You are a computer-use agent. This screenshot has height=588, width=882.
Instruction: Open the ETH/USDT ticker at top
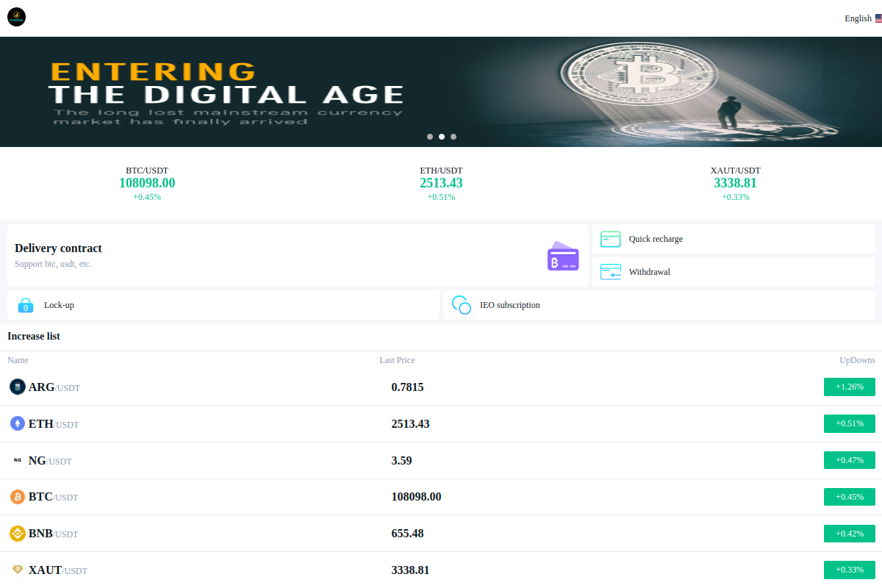click(x=441, y=184)
